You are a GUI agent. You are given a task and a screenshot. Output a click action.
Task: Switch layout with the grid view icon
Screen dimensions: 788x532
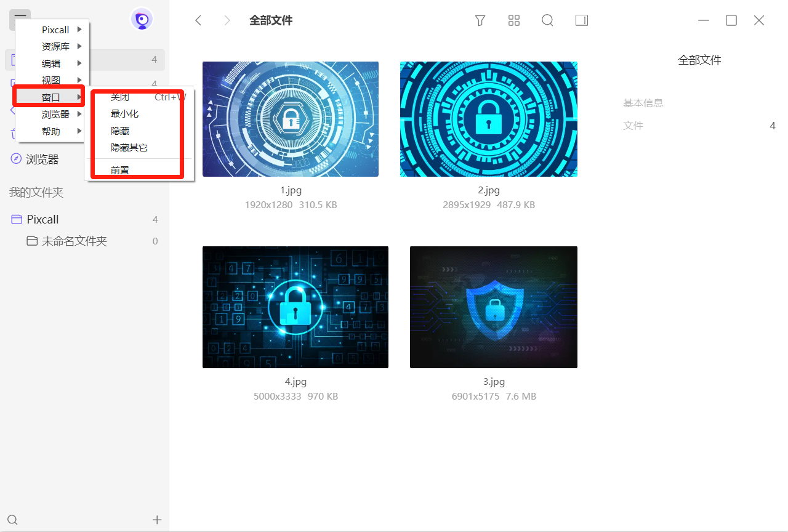(x=514, y=20)
